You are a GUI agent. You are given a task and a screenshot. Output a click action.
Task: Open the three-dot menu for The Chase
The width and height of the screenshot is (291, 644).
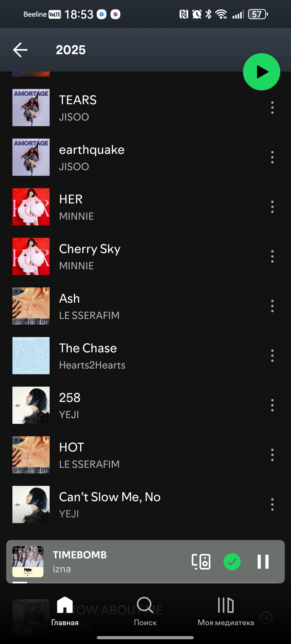(272, 355)
